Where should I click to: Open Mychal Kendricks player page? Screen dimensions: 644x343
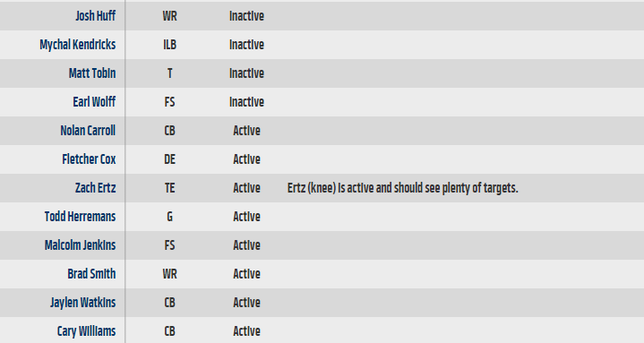click(x=78, y=45)
